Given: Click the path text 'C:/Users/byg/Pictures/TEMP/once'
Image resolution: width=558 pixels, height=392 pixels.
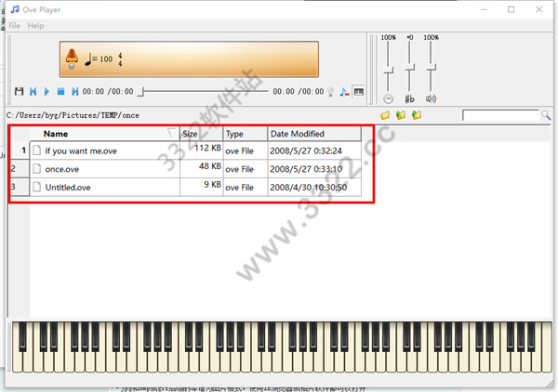Looking at the screenshot, I should pos(73,115).
